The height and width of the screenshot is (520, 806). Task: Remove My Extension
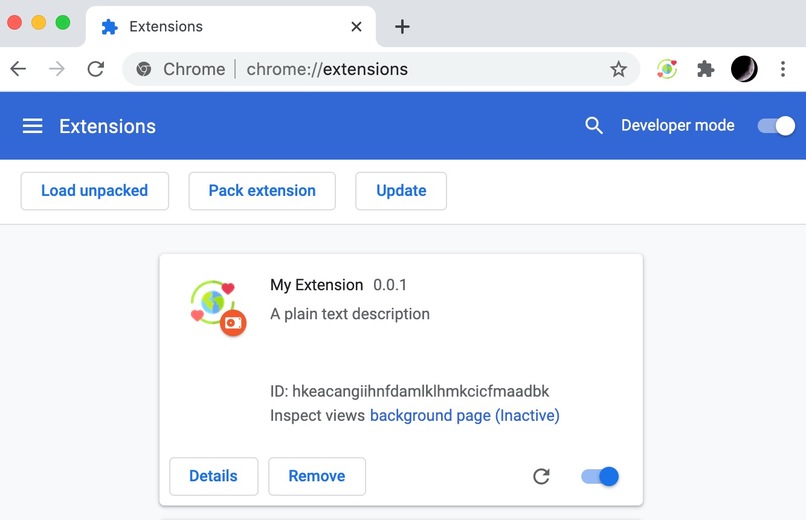[x=317, y=476]
